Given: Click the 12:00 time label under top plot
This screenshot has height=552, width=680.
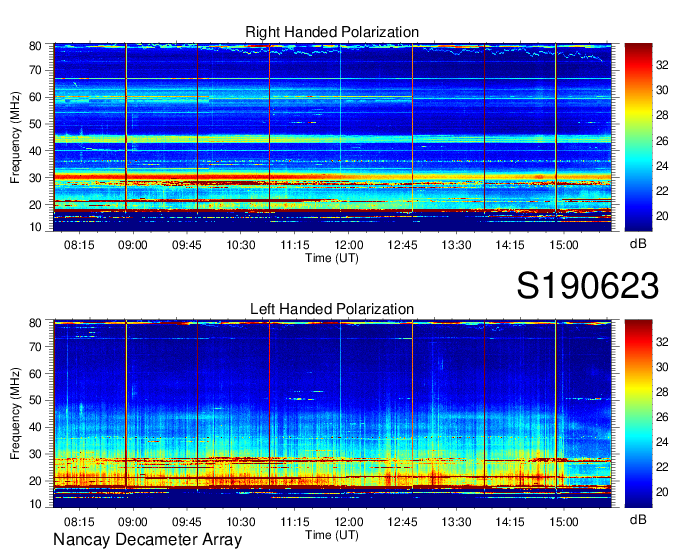Looking at the screenshot, I should coord(349,245).
